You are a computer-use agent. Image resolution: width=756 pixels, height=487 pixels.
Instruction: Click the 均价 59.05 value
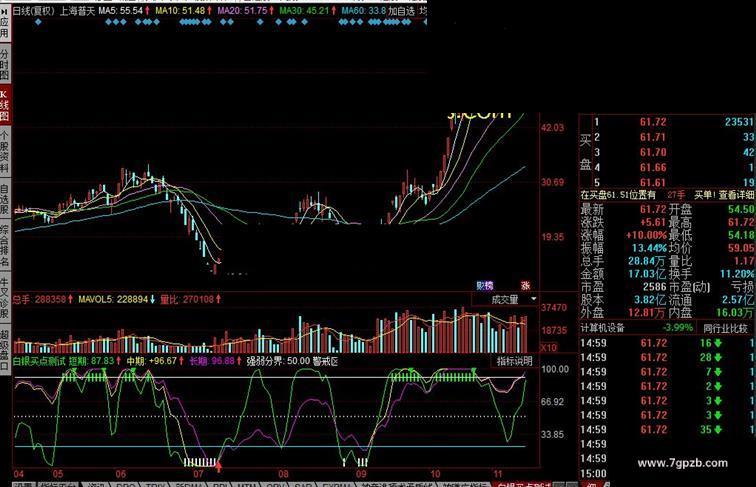click(741, 248)
